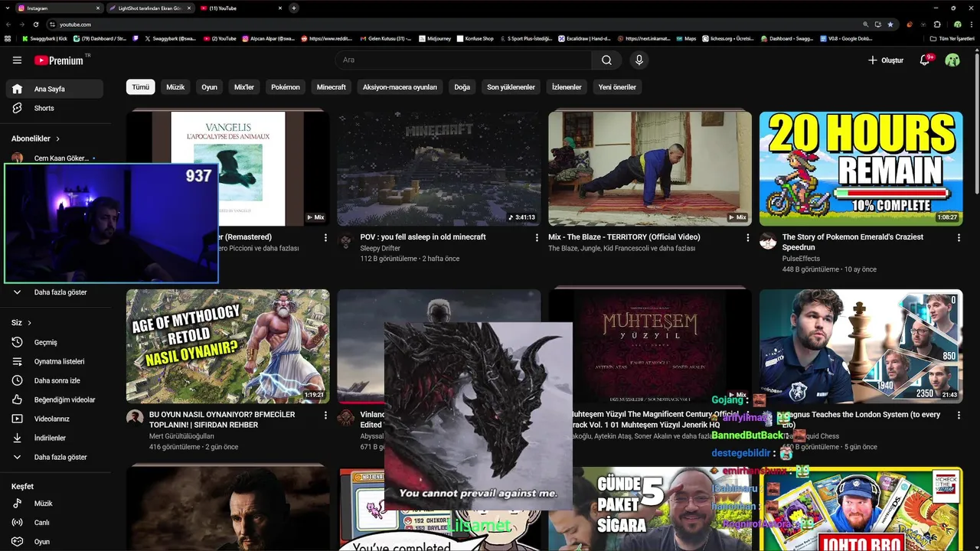Open the Midjourney bookmark
The image size is (980, 551).
pos(436,38)
